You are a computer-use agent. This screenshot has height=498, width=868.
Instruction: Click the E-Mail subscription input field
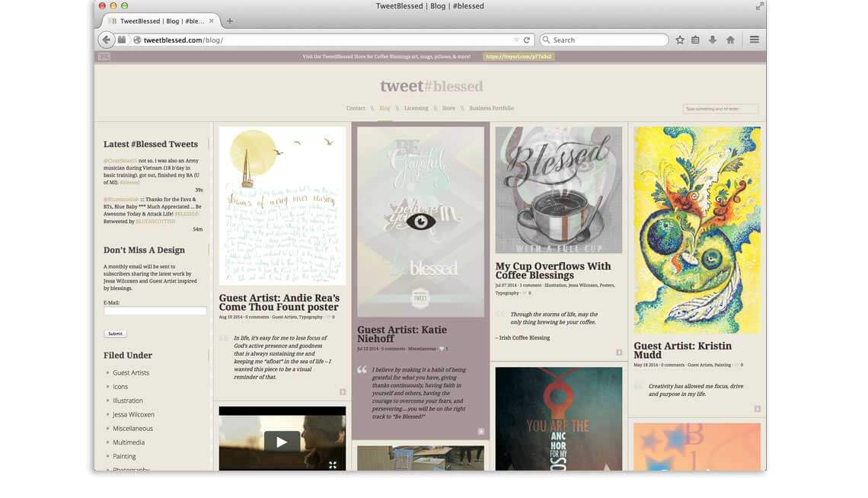155,311
